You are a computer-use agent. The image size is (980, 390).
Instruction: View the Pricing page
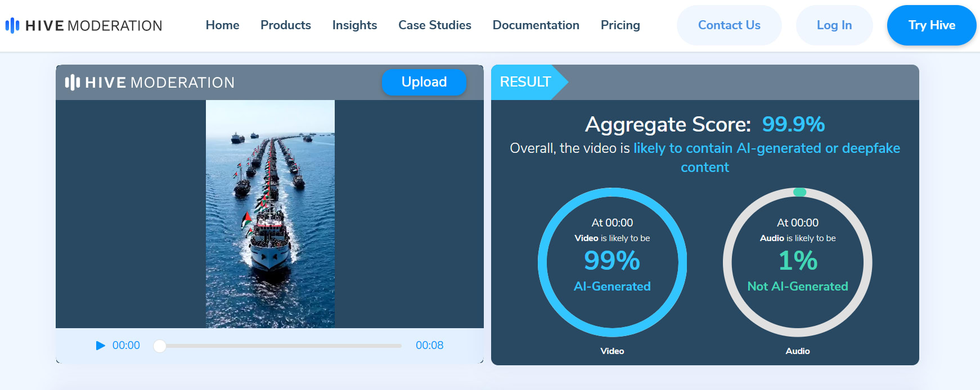pyautogui.click(x=620, y=25)
